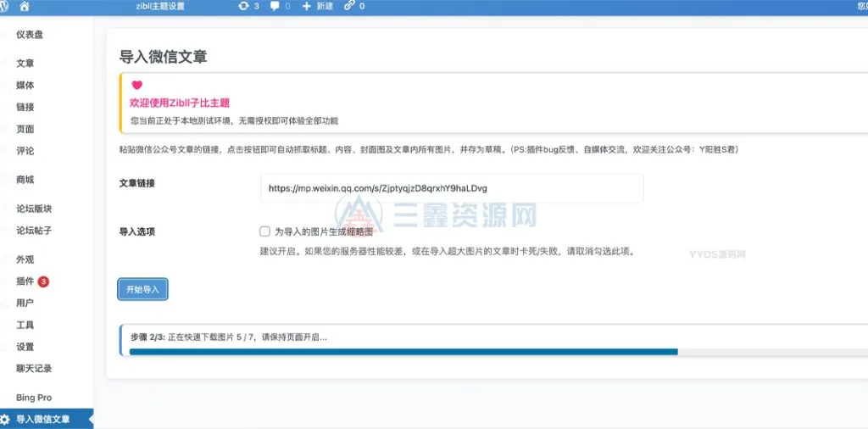The height and width of the screenshot is (429, 868).
Task: Click the gear icon beside 导入微信文章
Action: click(5, 419)
